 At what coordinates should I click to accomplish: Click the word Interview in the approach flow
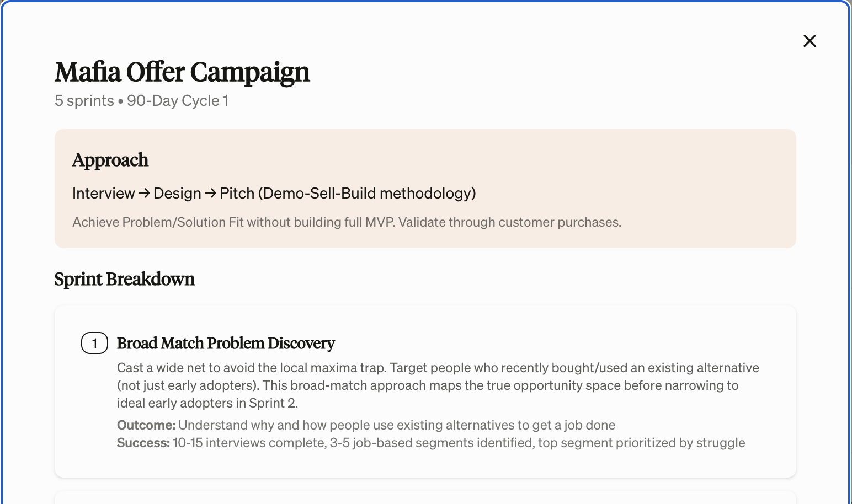(x=104, y=194)
